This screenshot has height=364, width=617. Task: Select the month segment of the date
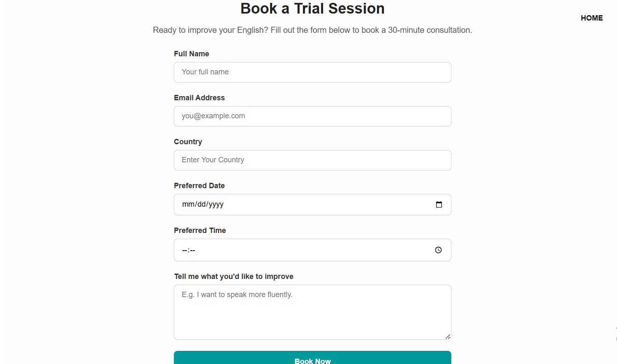click(188, 205)
